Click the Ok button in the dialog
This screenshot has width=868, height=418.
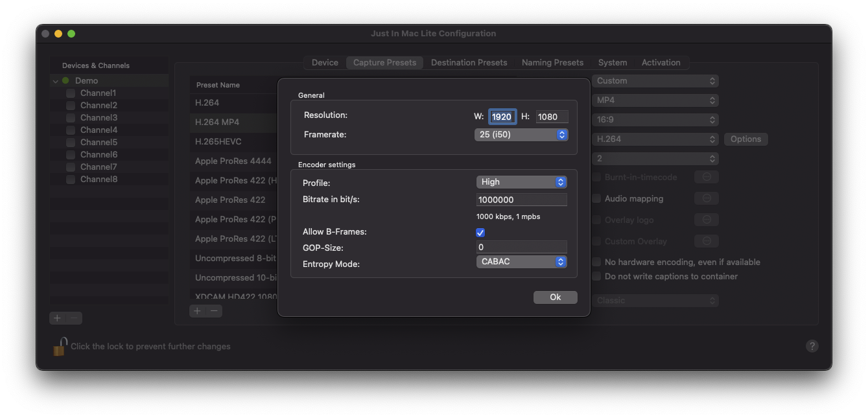555,297
